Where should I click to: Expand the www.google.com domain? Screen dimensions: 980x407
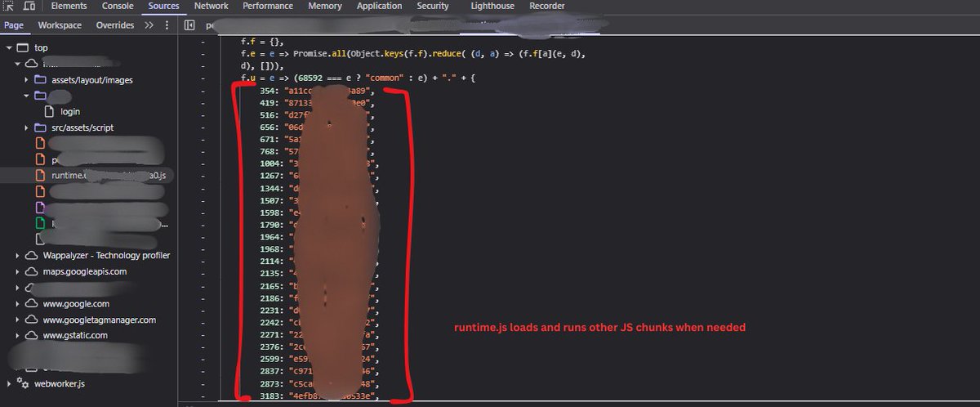pyautogui.click(x=18, y=303)
